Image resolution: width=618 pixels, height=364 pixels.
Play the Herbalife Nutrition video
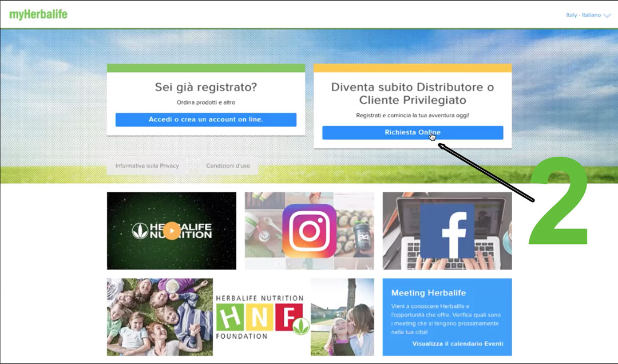point(172,231)
